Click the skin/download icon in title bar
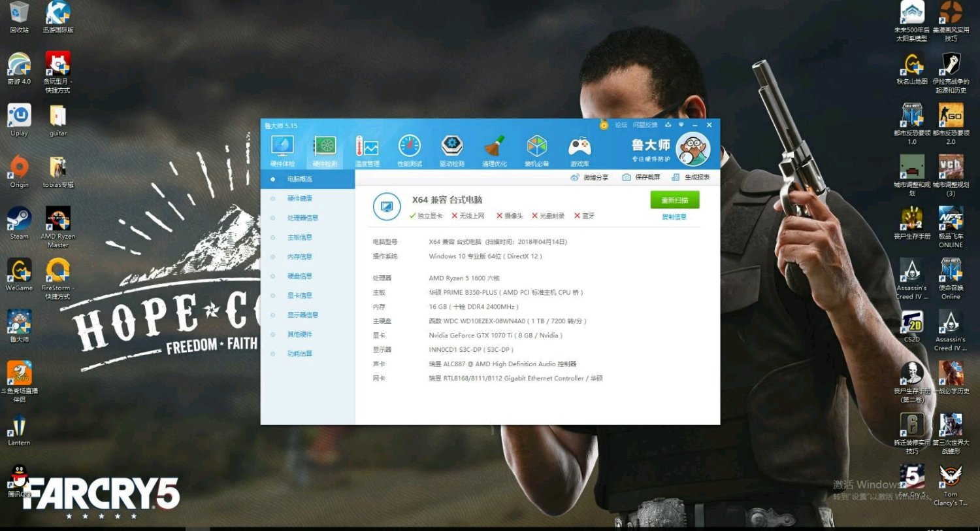The image size is (980, 531). pyautogui.click(x=668, y=124)
